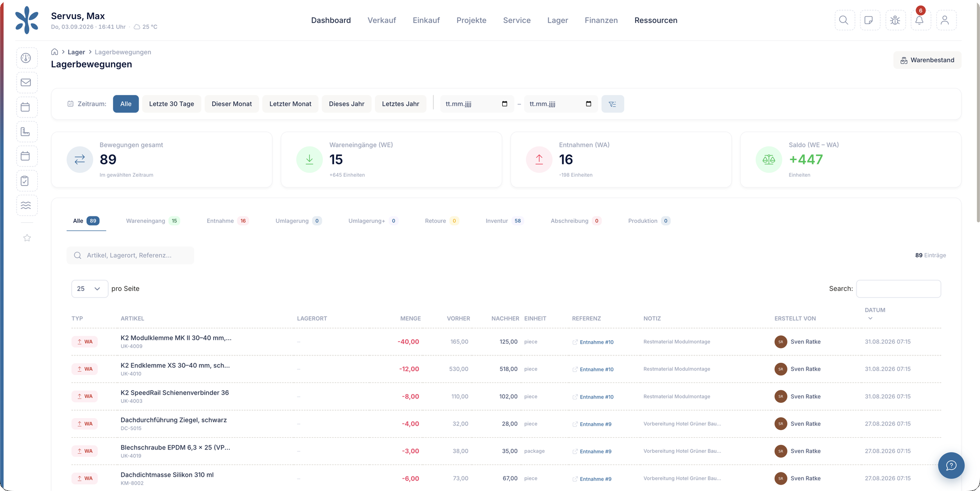Open the 25 pro Seite dropdown
This screenshot has width=980, height=491.
pos(90,289)
